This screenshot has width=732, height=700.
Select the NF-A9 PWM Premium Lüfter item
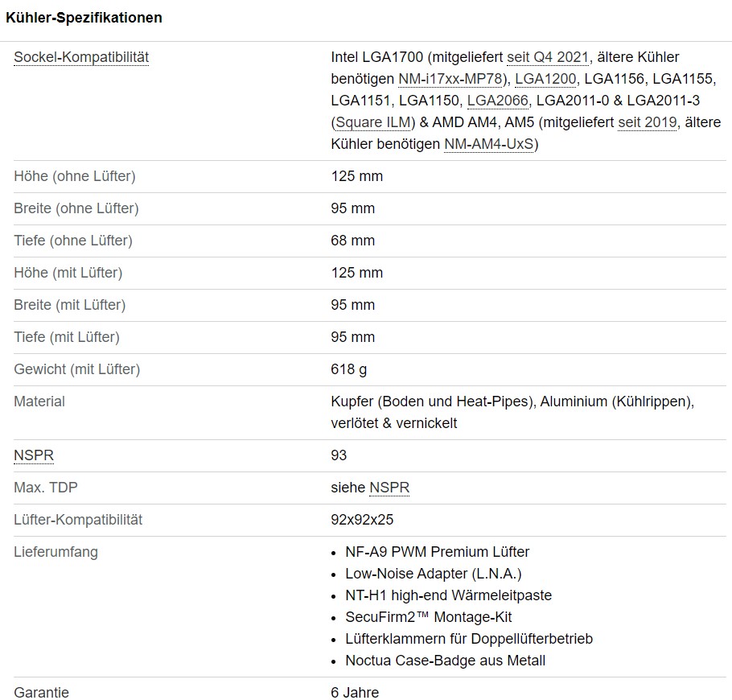[438, 552]
